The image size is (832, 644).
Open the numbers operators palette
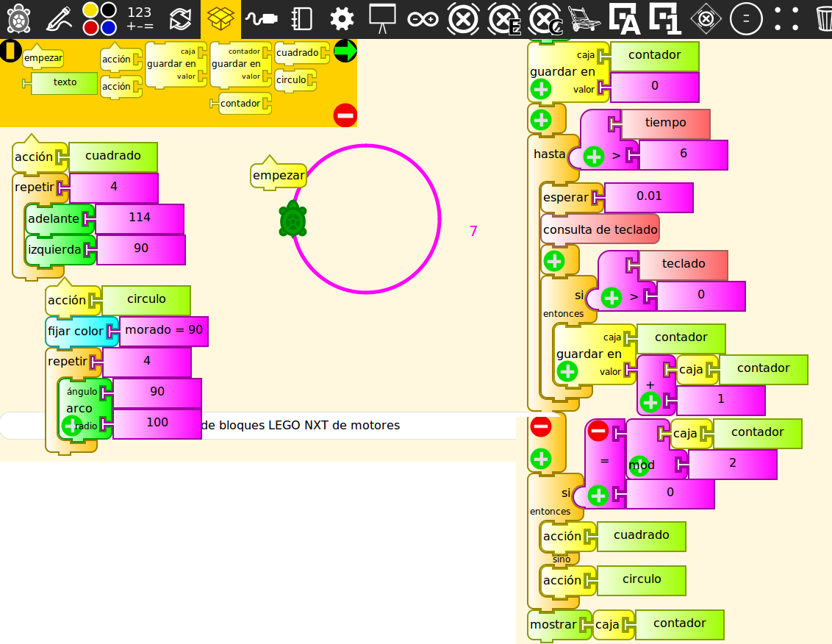click(x=140, y=18)
